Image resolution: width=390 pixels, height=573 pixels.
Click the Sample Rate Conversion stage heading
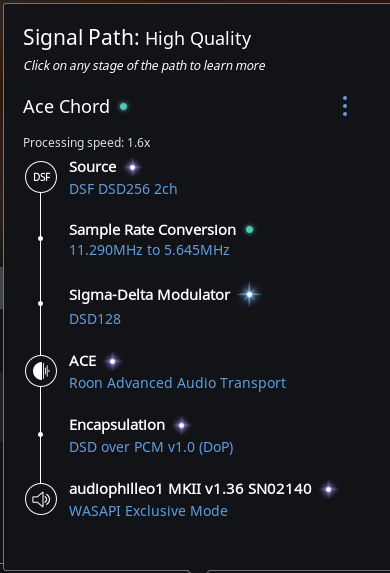pyautogui.click(x=152, y=230)
